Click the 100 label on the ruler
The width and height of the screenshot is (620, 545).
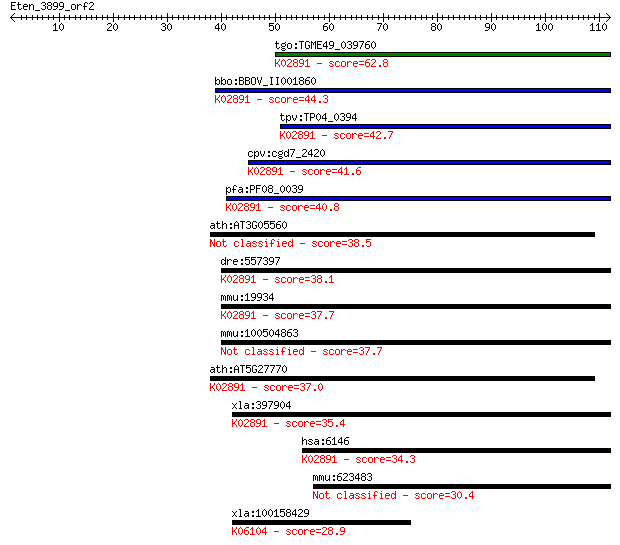pyautogui.click(x=544, y=27)
